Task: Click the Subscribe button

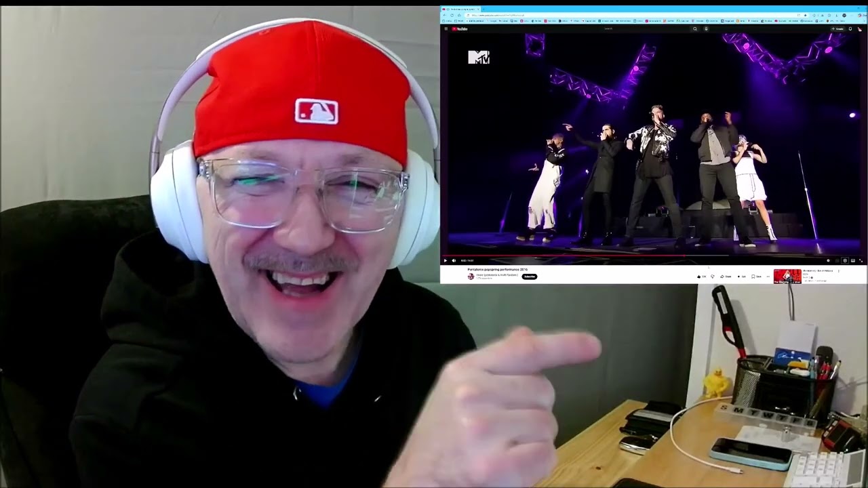Action: coord(530,277)
